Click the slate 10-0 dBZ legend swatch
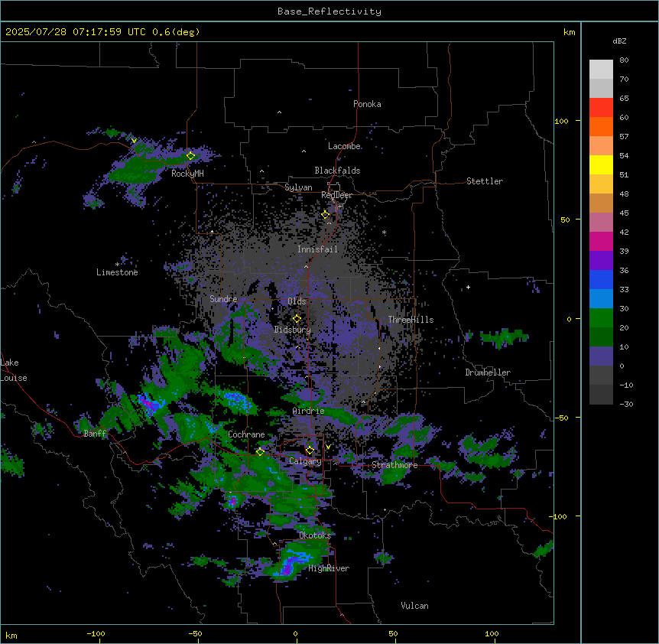The height and width of the screenshot is (644, 659). pyautogui.click(x=601, y=356)
